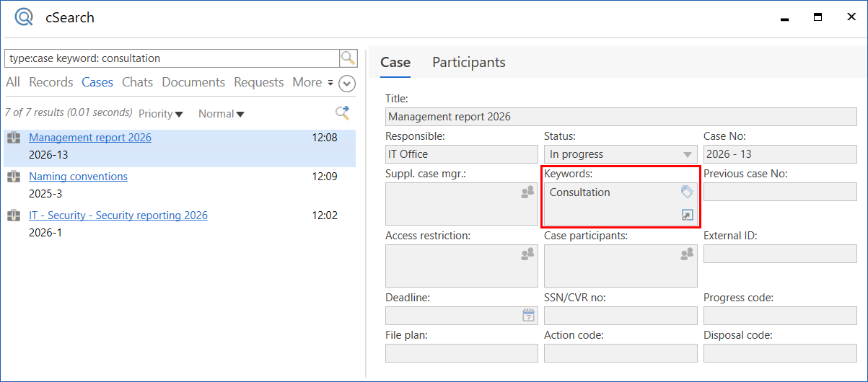Click people icon in Suppl. case mgr. field

click(x=527, y=192)
